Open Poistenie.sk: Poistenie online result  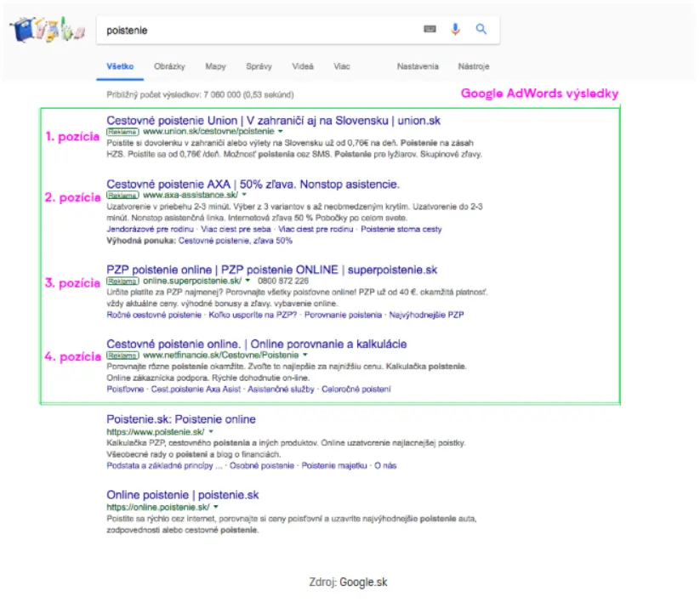[x=181, y=419]
